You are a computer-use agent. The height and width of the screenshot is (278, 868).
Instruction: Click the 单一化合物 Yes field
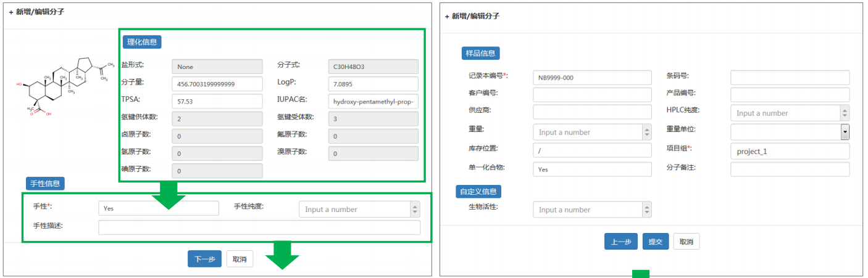tap(592, 169)
